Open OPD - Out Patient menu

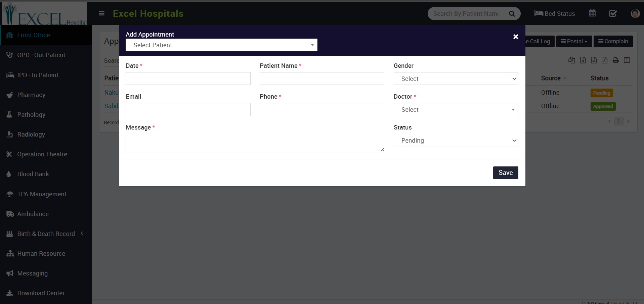46,55
